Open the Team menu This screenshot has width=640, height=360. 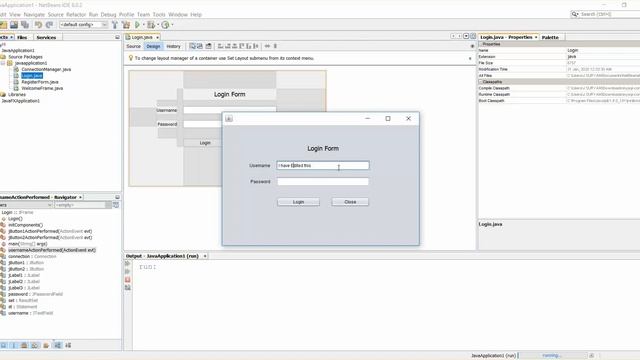click(143, 14)
